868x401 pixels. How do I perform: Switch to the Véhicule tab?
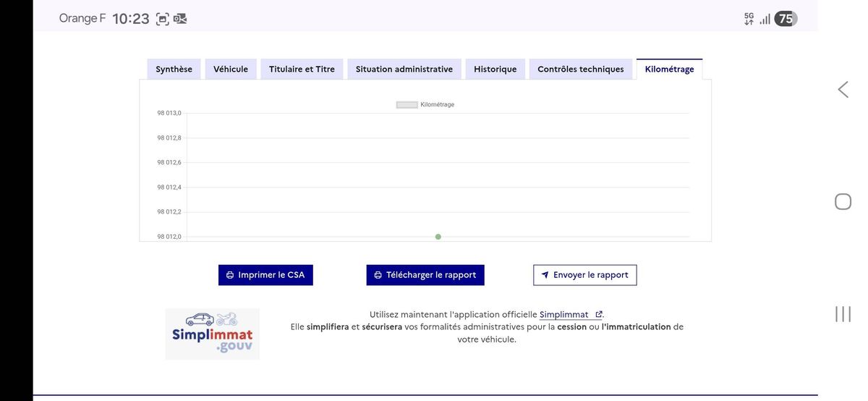pyautogui.click(x=231, y=69)
